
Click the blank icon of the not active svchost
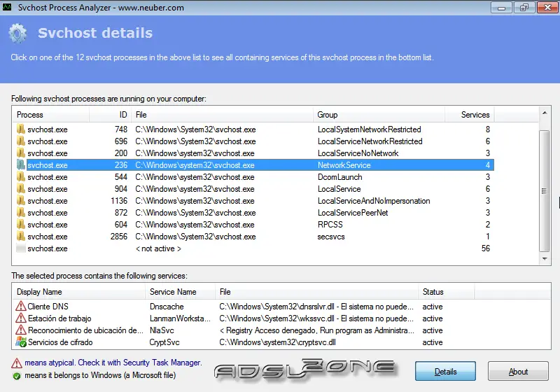coord(21,248)
